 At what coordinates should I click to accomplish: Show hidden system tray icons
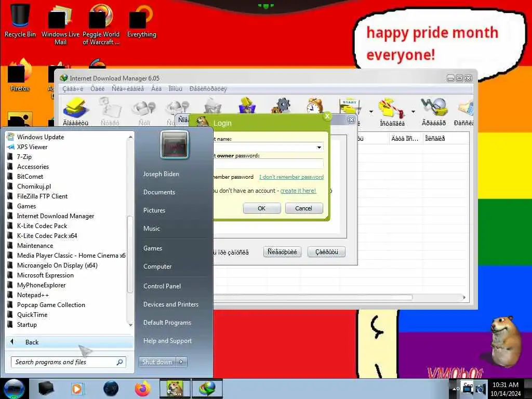coord(453,389)
